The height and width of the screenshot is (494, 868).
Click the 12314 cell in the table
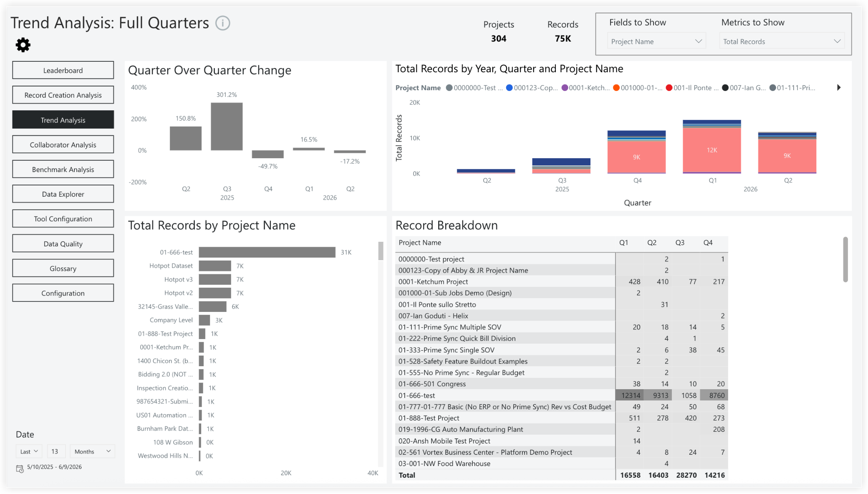coord(631,395)
